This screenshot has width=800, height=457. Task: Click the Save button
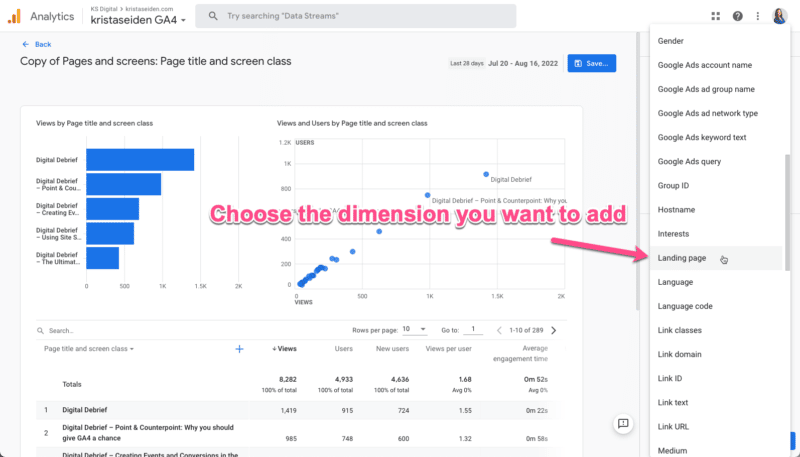[591, 63]
